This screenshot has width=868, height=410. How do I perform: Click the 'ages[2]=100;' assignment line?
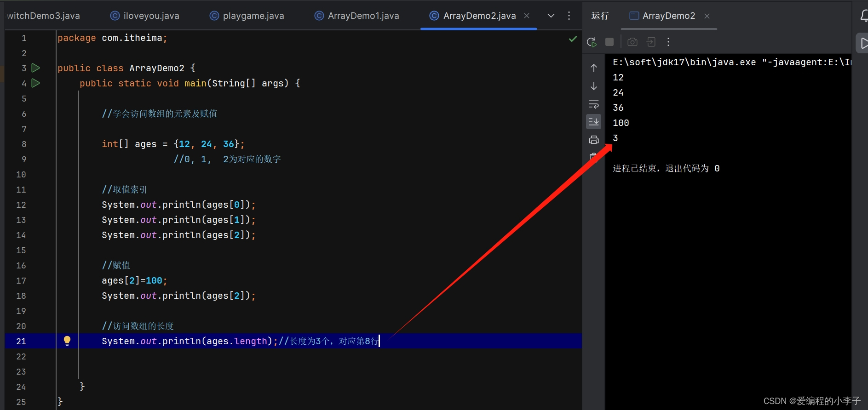(x=134, y=280)
